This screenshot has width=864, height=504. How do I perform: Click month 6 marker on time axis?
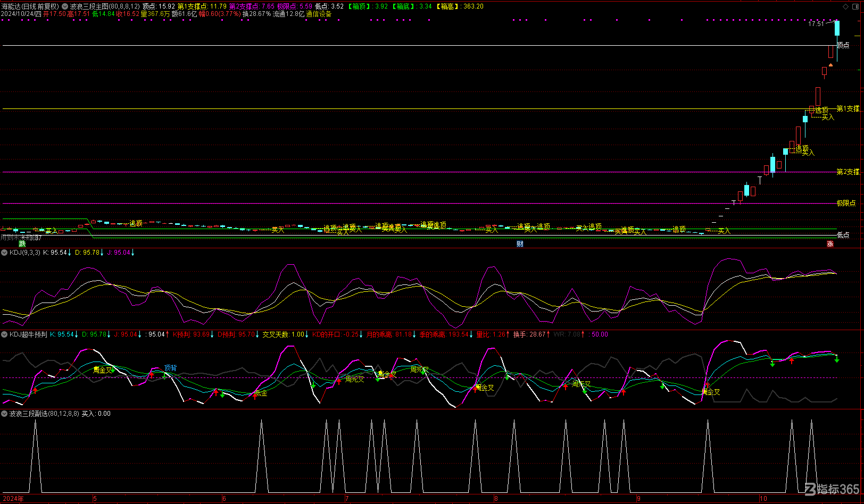coord(225,499)
